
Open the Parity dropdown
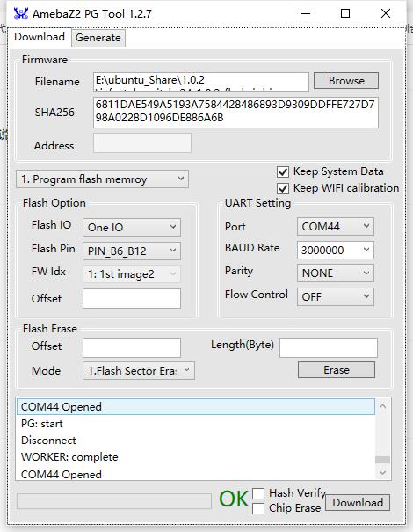336,273
